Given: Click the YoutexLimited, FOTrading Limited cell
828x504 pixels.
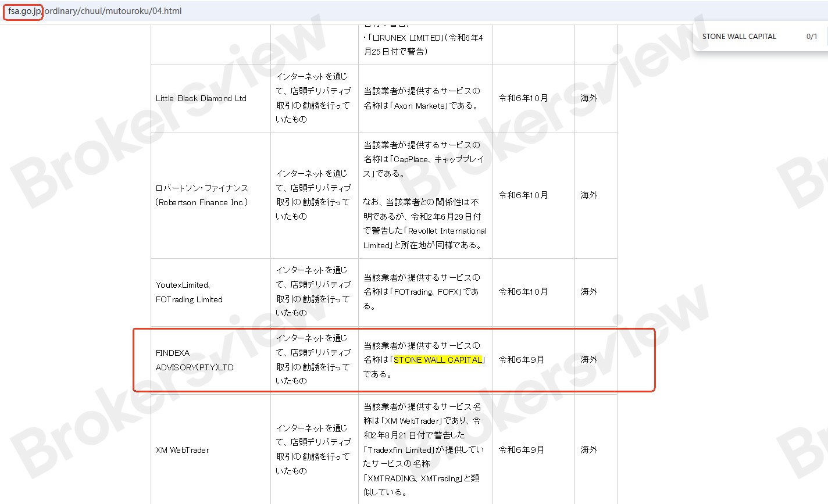Looking at the screenshot, I should [189, 292].
